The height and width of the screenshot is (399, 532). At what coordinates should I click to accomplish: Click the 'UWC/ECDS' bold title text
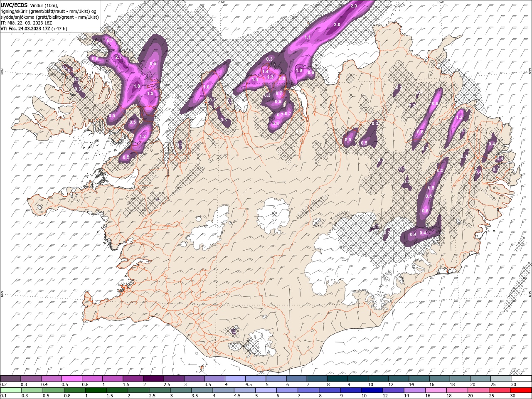coord(14,5)
